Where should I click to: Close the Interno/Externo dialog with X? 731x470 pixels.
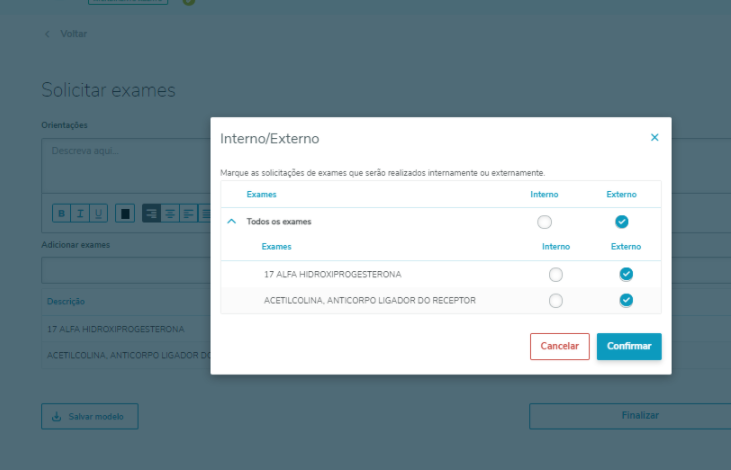pos(655,138)
